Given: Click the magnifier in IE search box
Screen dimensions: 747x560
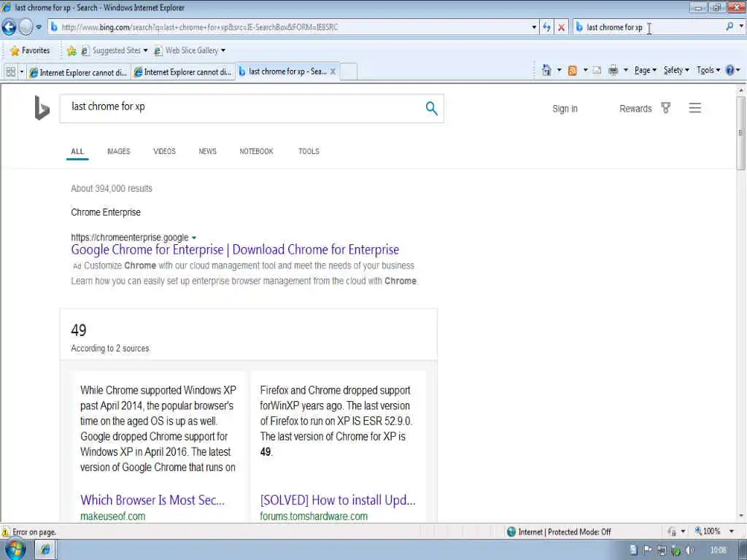Looking at the screenshot, I should (729, 27).
